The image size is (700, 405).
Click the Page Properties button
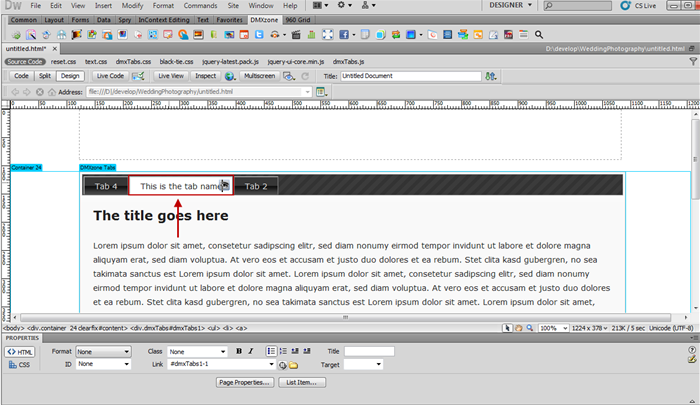point(245,382)
